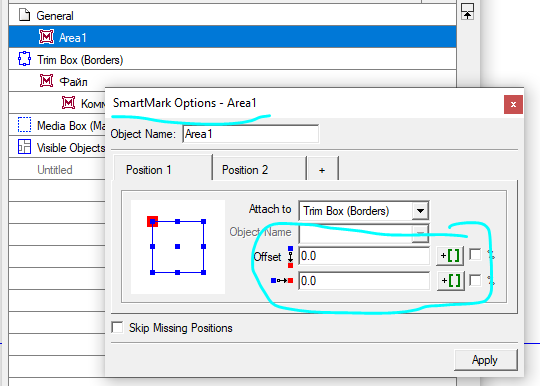This screenshot has width=540, height=386.
Task: Click the Visible Objects layout icon
Action: pos(24,147)
